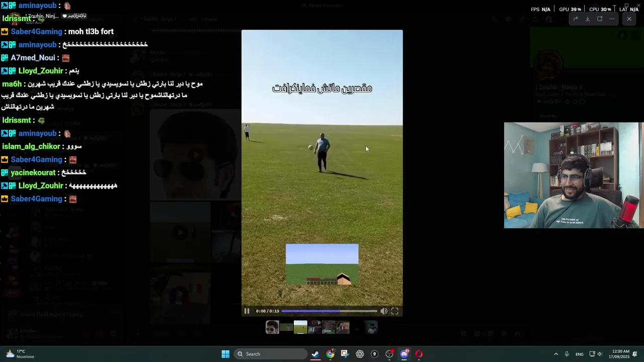Open the last gallery thumbnail
The image size is (644, 362).
click(371, 327)
